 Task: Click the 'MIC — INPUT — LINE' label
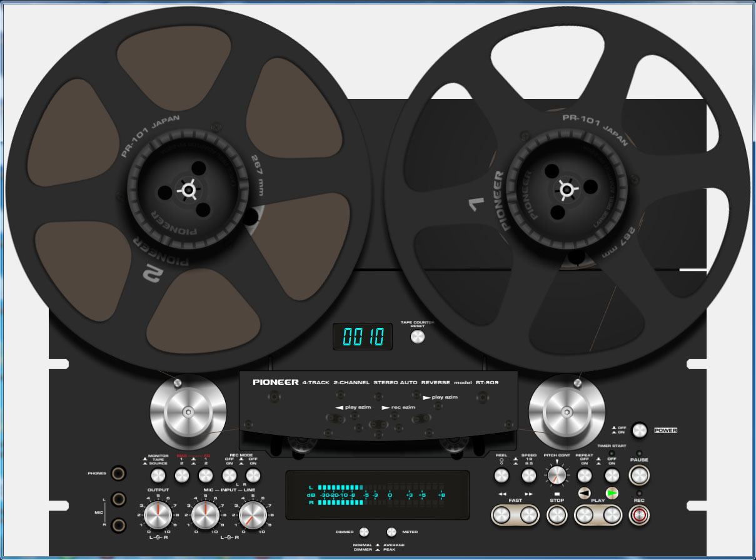(x=229, y=490)
